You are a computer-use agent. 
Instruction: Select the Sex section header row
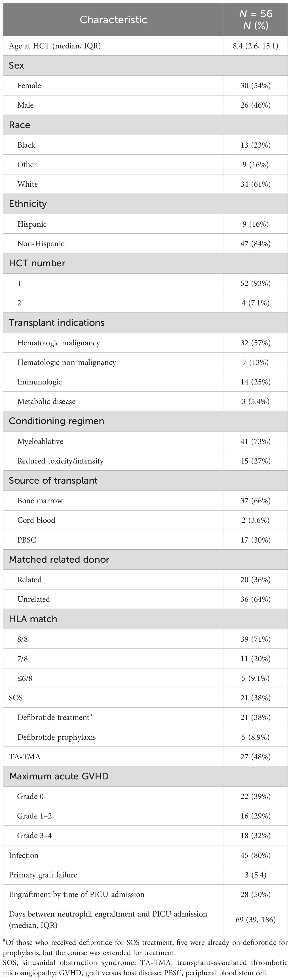[x=145, y=65]
